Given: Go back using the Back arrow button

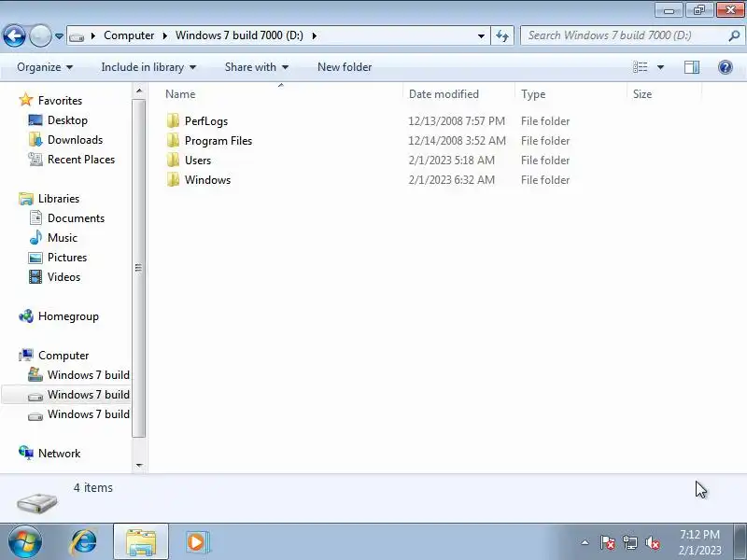Looking at the screenshot, I should [14, 35].
